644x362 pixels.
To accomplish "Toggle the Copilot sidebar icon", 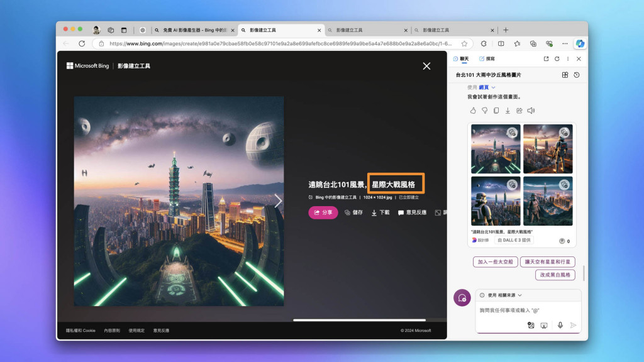I will click(580, 43).
